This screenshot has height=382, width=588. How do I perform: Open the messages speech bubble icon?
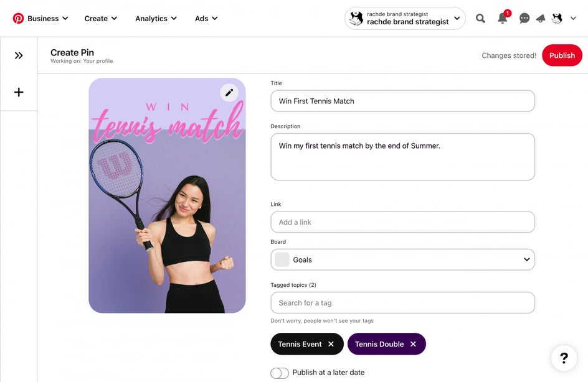point(524,19)
